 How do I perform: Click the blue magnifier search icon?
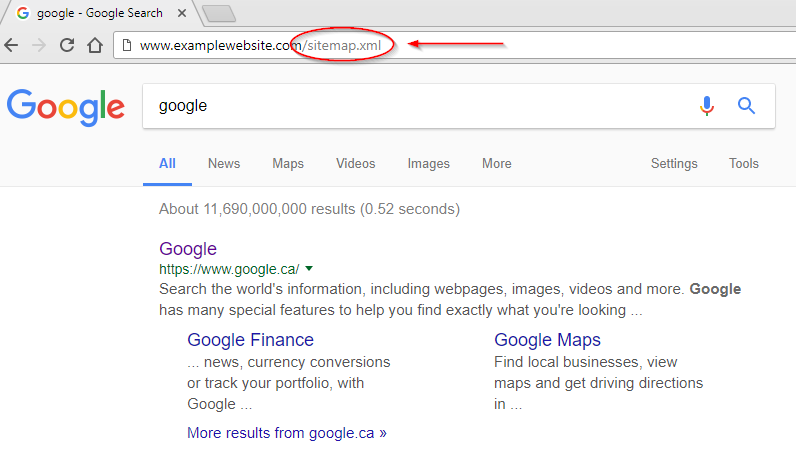coord(746,106)
